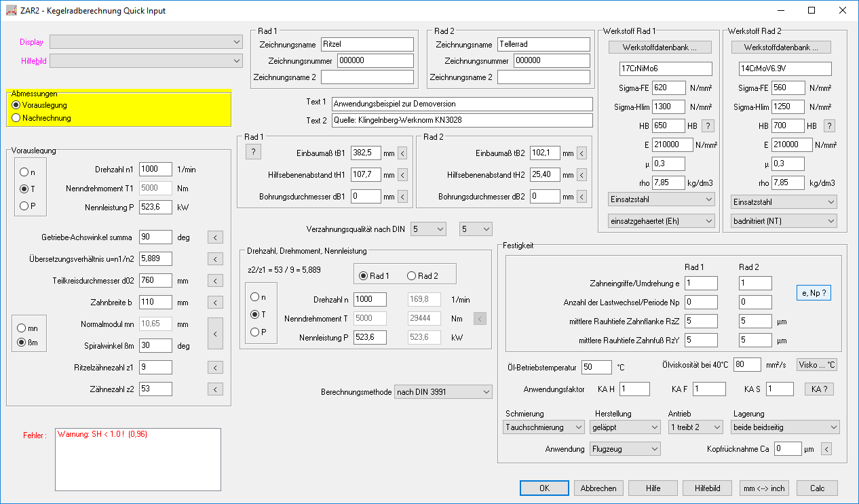This screenshot has height=504, width=859.
Task: Open the Einsatzstahl dropdown for Werkstoff Rad 1
Action: tap(662, 200)
